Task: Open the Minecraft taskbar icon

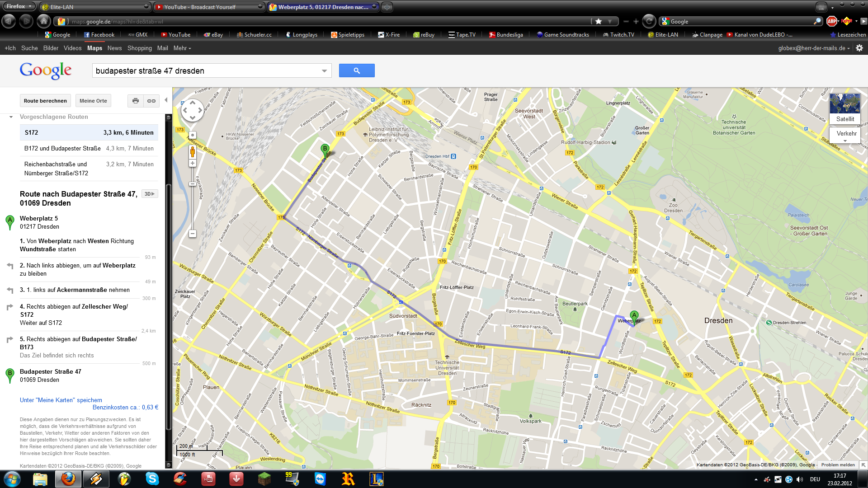Action: click(264, 479)
